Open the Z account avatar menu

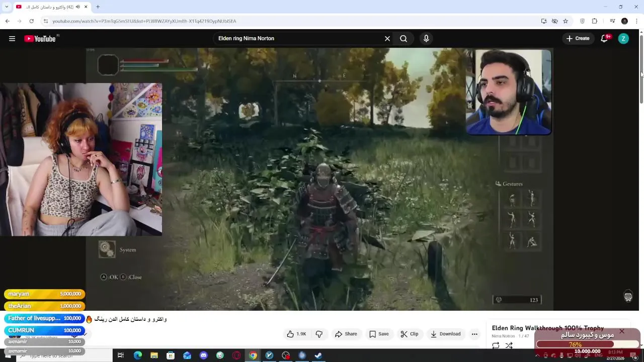click(623, 39)
